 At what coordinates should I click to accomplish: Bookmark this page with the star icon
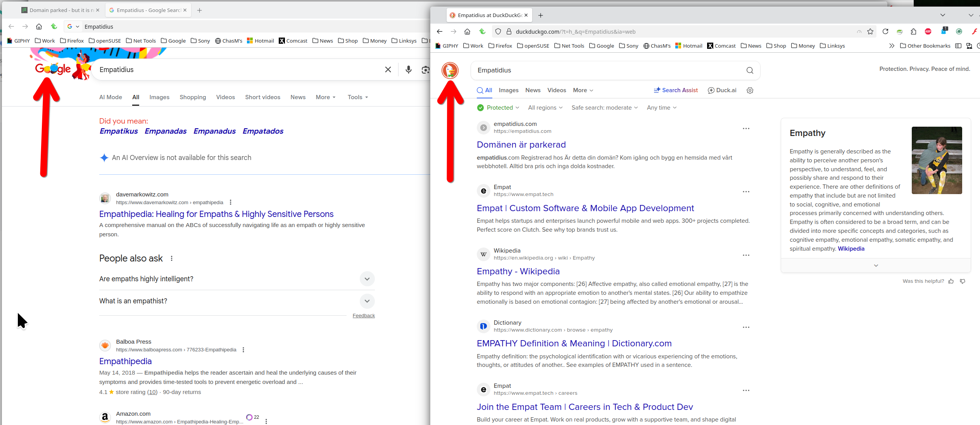[x=870, y=32]
